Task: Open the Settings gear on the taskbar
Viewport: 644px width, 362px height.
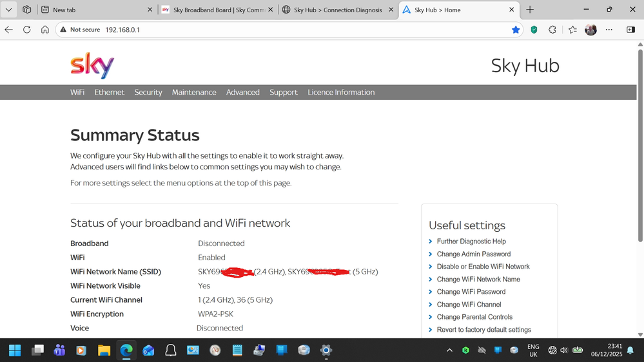Action: pos(326,350)
